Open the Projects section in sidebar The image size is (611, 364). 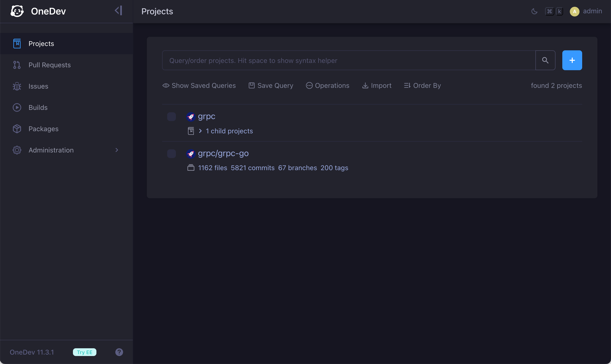click(41, 43)
